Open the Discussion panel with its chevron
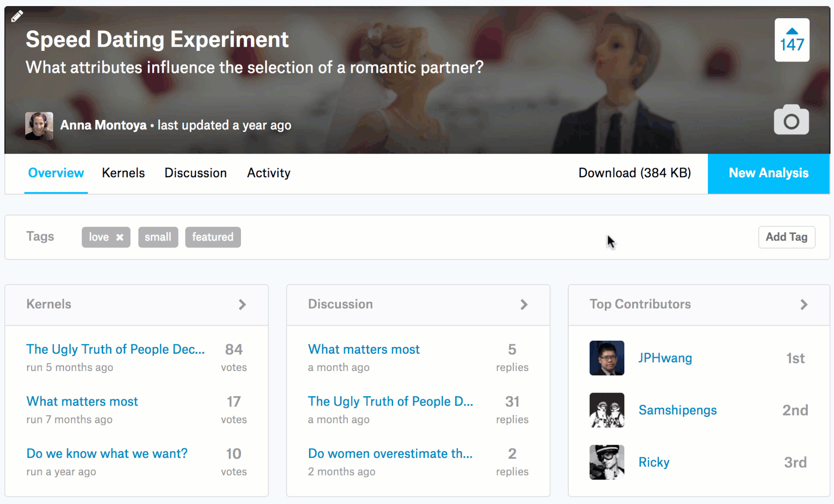 click(524, 304)
